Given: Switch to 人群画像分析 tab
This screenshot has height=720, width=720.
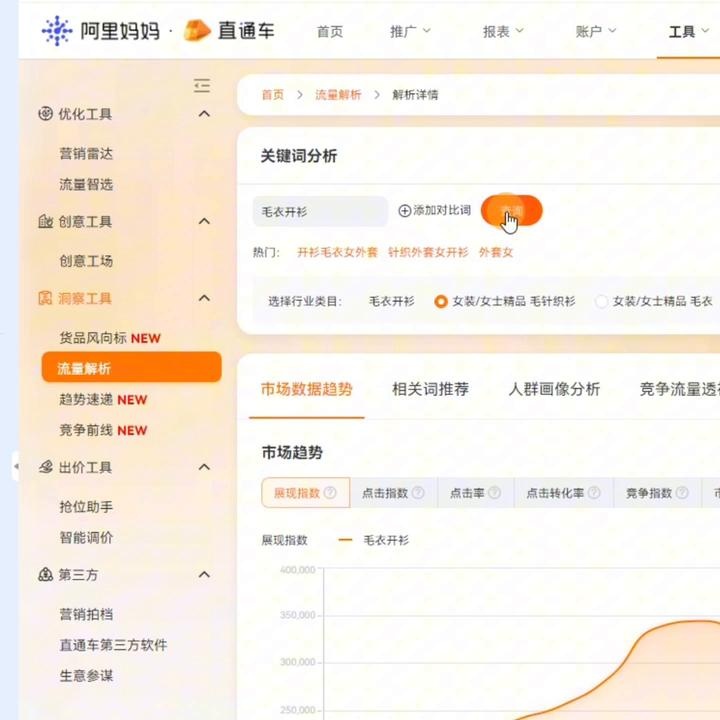Looking at the screenshot, I should 554,389.
